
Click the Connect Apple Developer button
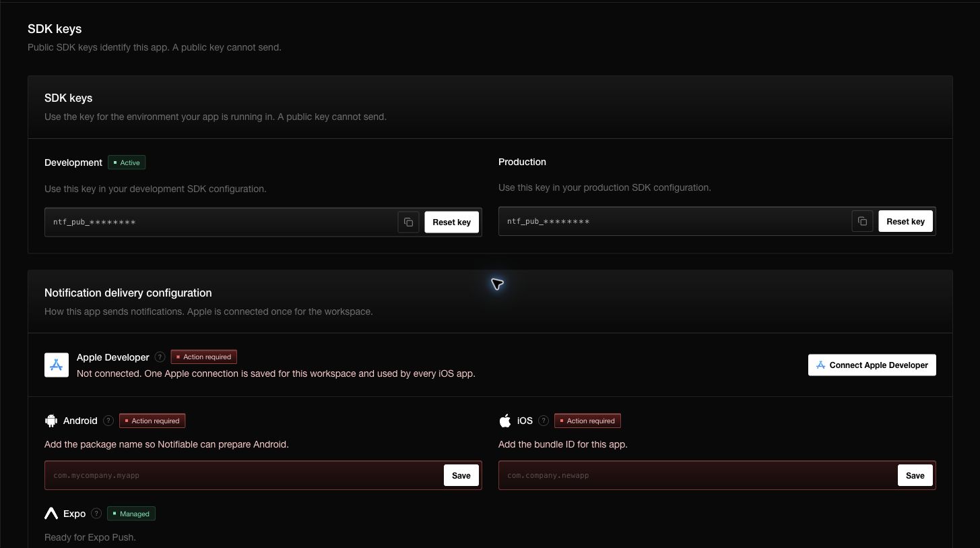tap(872, 365)
